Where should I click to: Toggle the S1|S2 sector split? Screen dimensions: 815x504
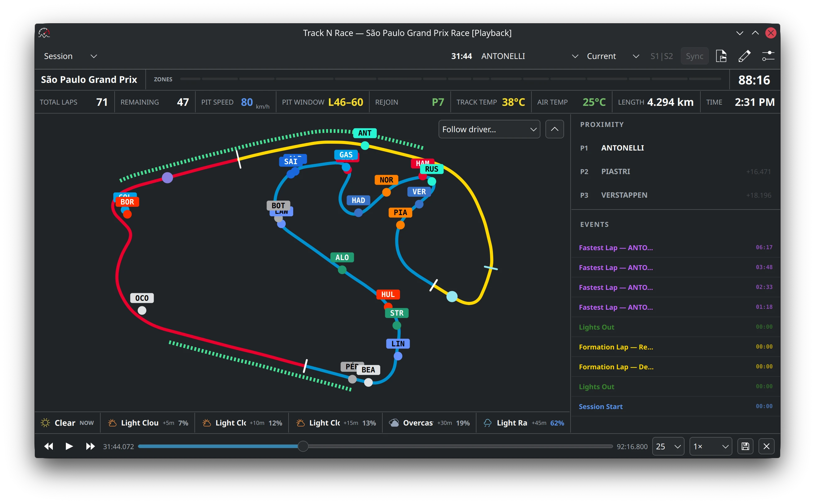(662, 56)
